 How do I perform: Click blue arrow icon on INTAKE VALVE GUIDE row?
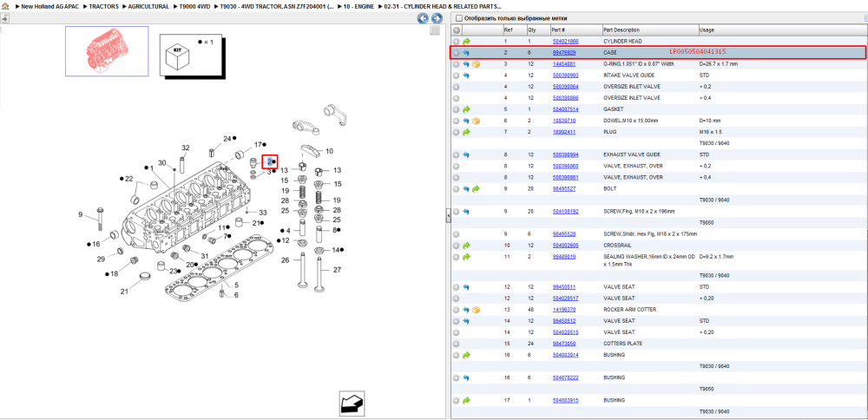466,75
